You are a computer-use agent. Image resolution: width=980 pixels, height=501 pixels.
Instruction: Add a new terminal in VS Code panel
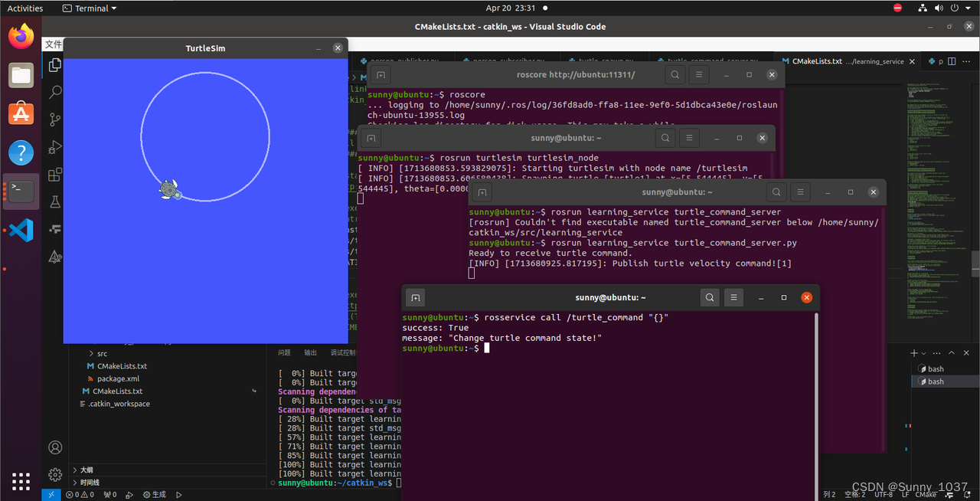point(913,353)
